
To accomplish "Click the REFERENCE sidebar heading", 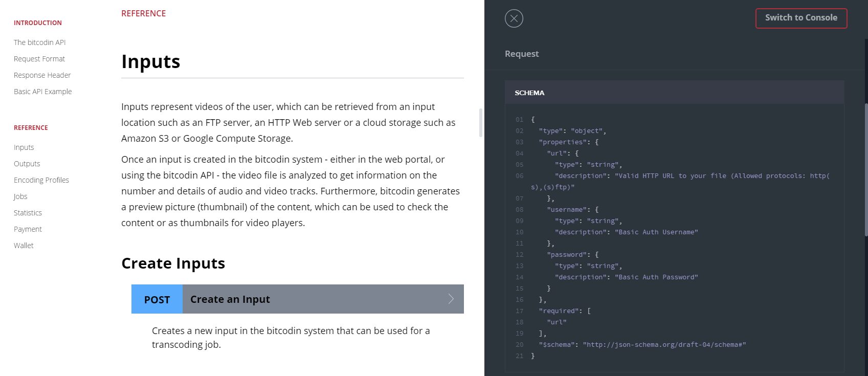I will pos(31,128).
